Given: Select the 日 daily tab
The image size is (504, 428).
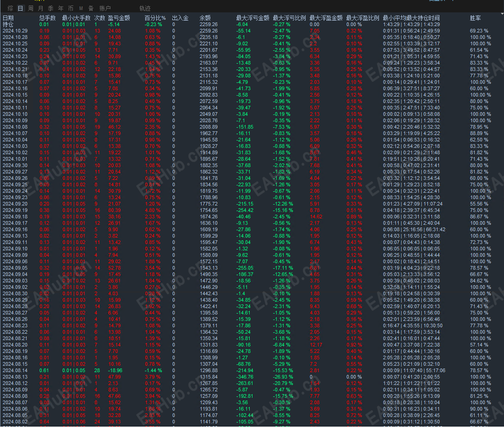Looking at the screenshot, I should point(20,8).
